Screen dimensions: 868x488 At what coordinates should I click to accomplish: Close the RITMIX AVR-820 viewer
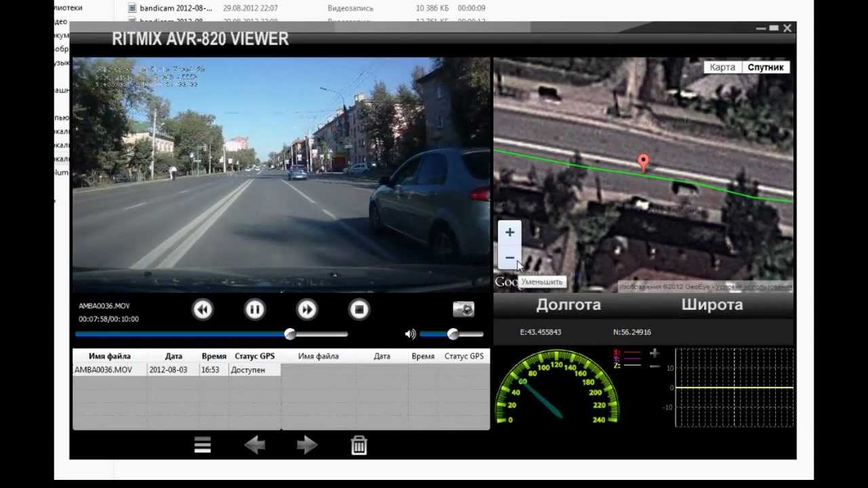coord(787,28)
